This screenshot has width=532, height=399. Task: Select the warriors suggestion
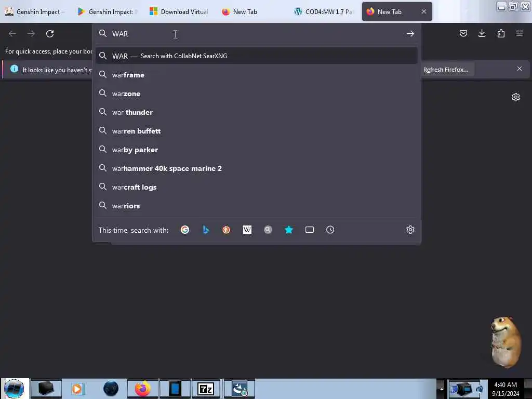256,206
